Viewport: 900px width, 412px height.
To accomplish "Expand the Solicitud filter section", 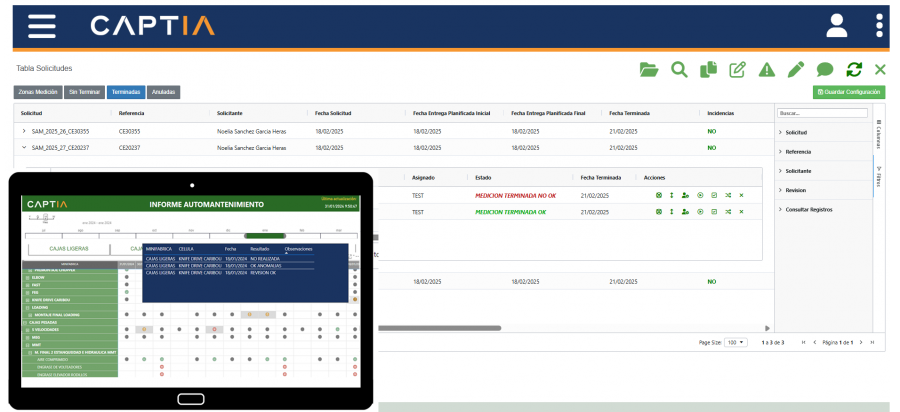I will (781, 133).
